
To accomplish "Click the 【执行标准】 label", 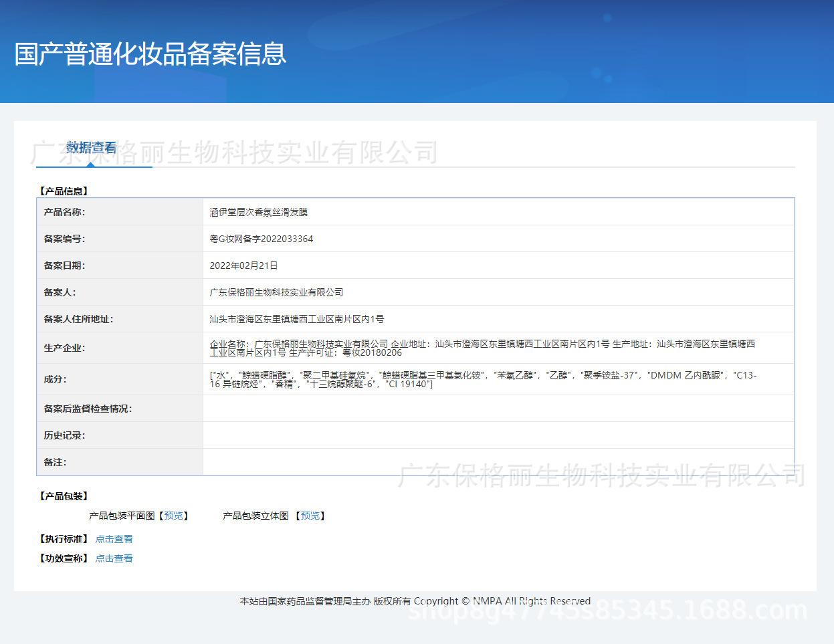I will (x=64, y=539).
